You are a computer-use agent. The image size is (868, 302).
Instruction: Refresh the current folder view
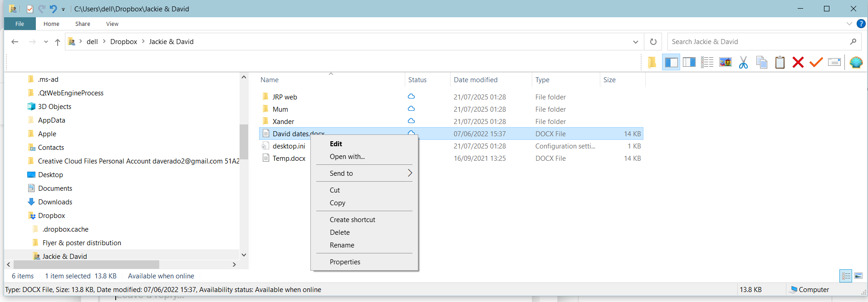(653, 42)
